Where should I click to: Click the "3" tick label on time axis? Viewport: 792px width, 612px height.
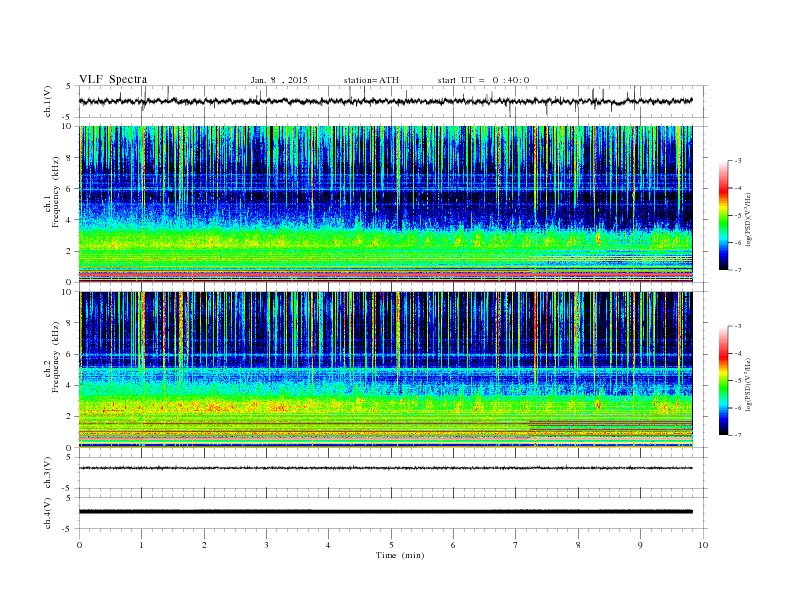click(266, 545)
